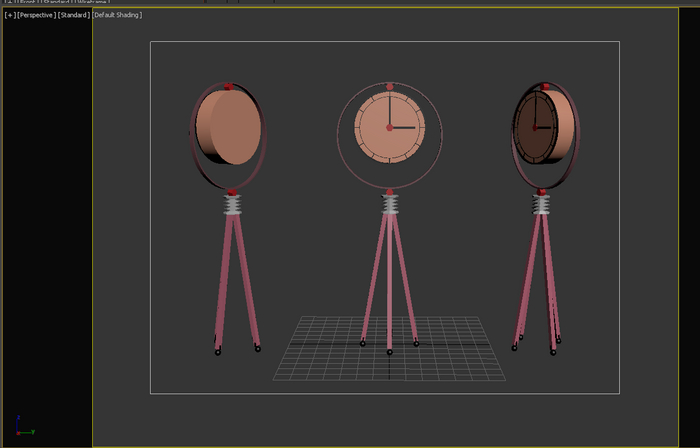Select the left tripod's right foot ball
This screenshot has height=448, width=700.
257,348
